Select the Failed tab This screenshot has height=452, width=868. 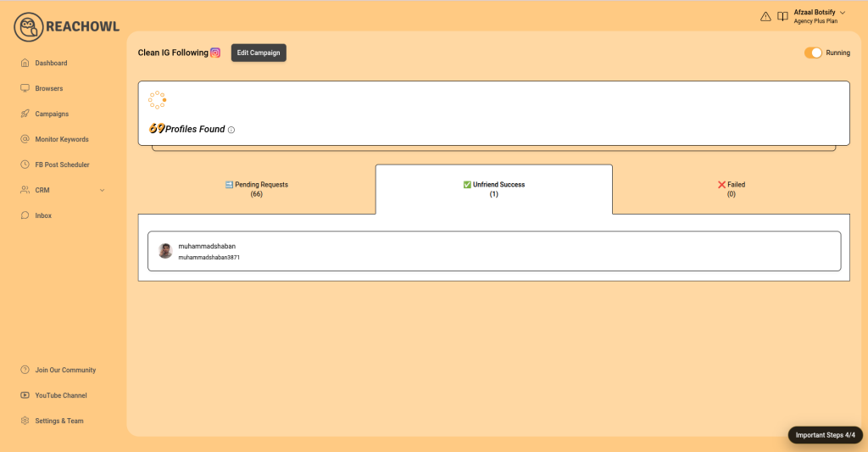[731, 189]
